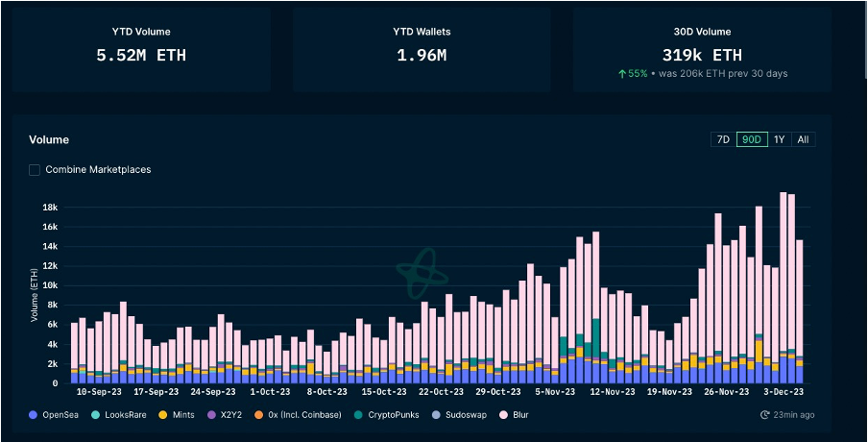Toggle the CryptoPunks legend marker
The width and height of the screenshot is (868, 442).
pyautogui.click(x=359, y=415)
